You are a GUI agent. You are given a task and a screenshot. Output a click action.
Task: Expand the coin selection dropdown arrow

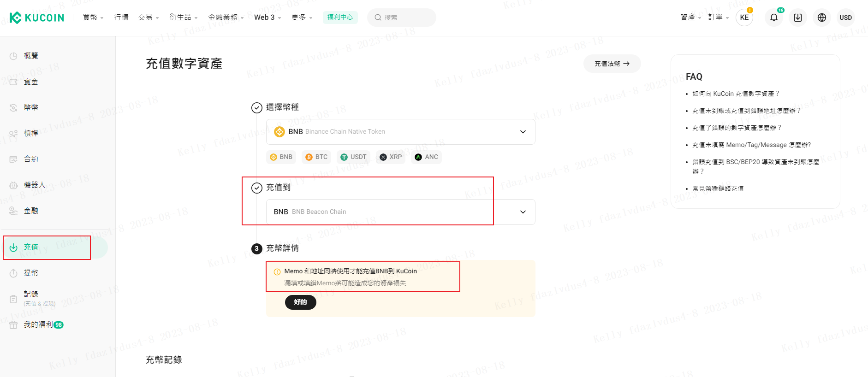click(x=523, y=132)
